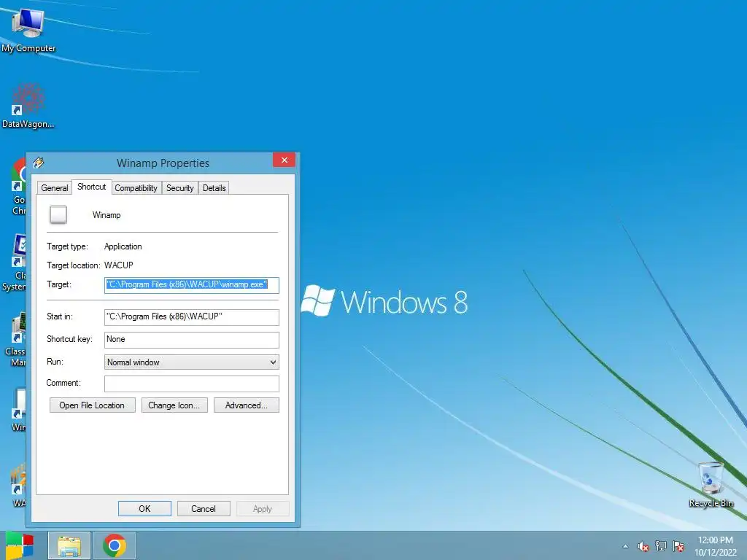Select the WACUP desktop shortcut

(x=18, y=486)
